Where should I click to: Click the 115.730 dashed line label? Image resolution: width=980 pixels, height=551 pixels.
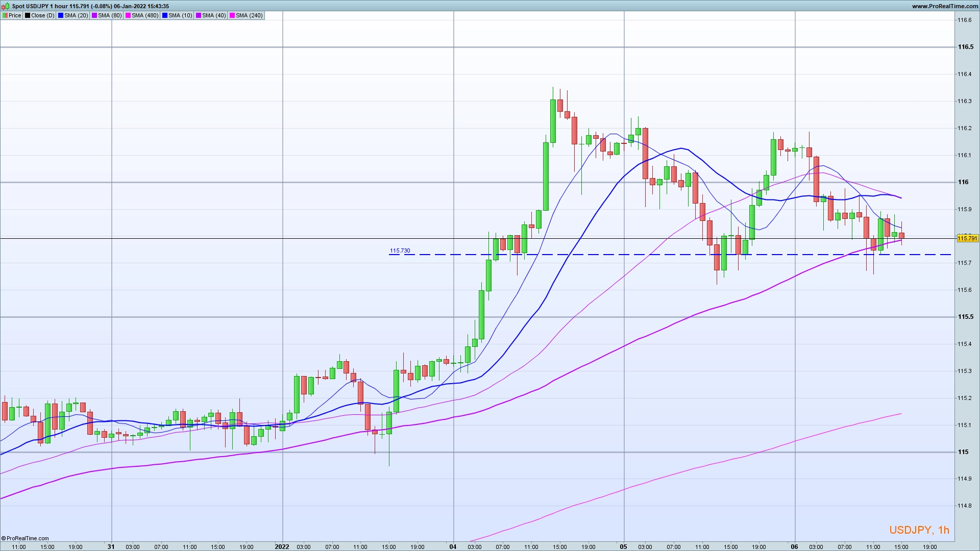[x=400, y=251]
